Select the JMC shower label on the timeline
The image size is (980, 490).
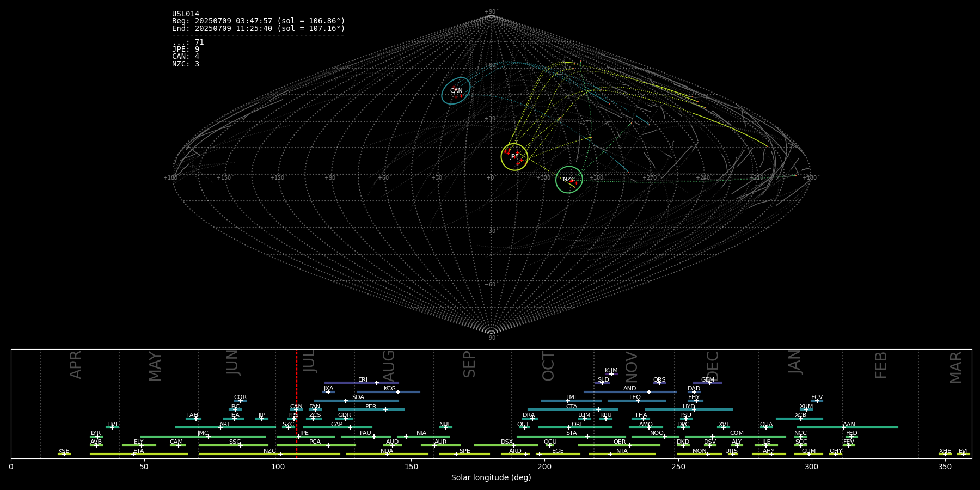point(203,433)
